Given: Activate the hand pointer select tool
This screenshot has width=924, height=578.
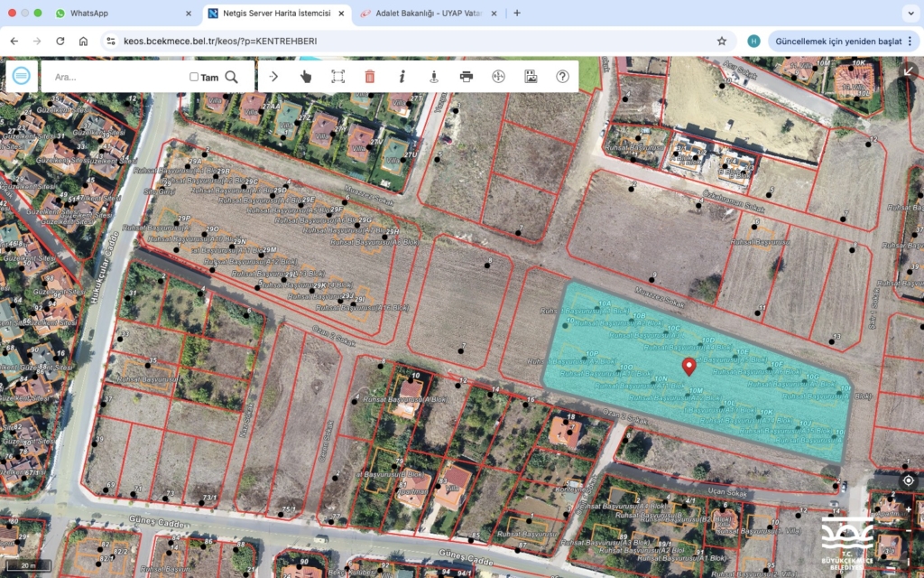Looking at the screenshot, I should pyautogui.click(x=306, y=77).
